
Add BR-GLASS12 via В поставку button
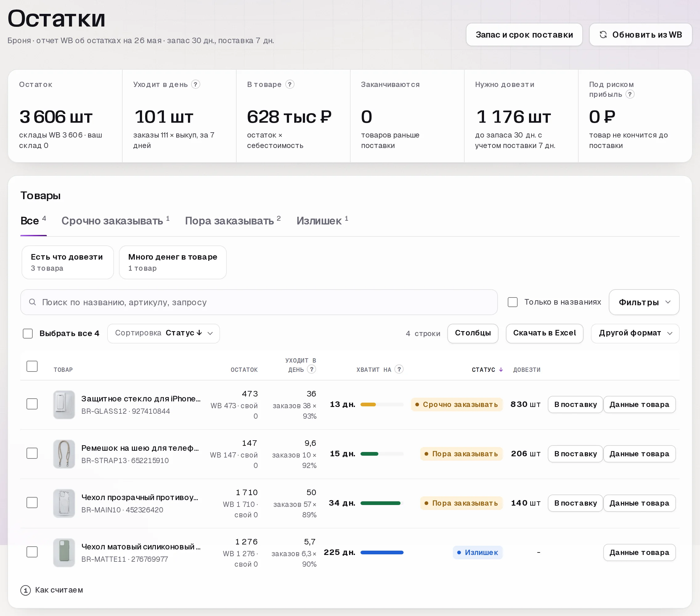[x=575, y=405]
